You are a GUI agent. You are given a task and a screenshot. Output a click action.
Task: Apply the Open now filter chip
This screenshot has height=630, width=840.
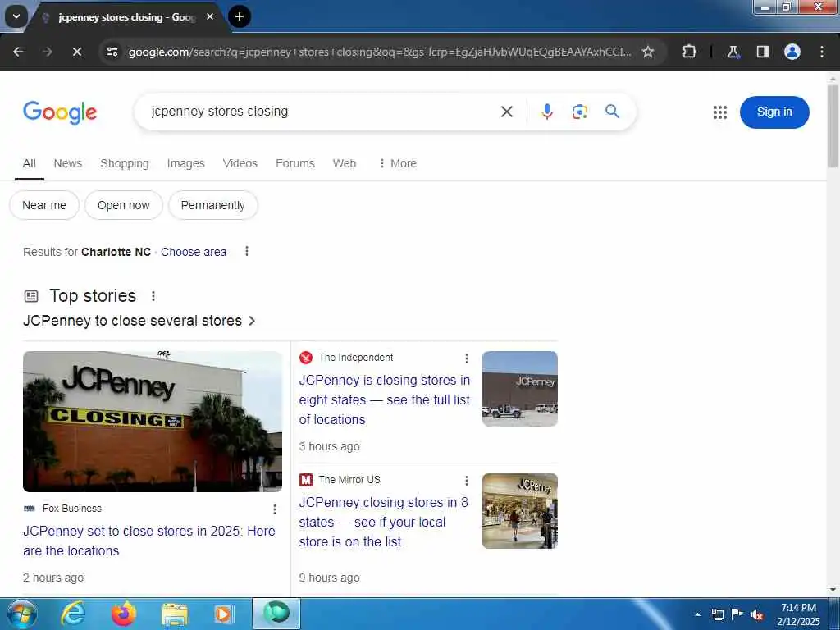(x=124, y=205)
